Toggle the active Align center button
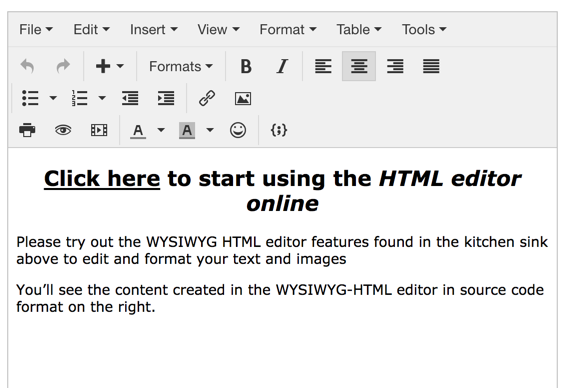 359,66
